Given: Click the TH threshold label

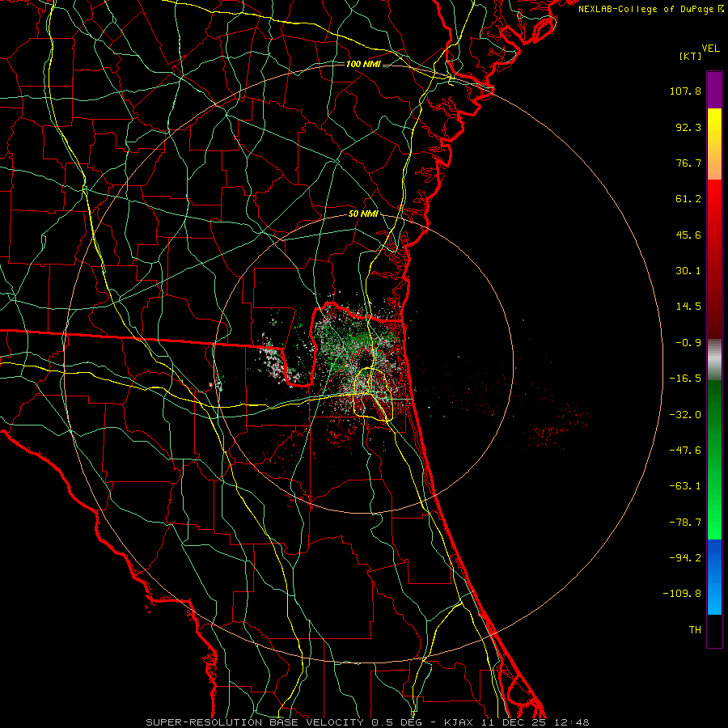Looking at the screenshot, I should [695, 630].
